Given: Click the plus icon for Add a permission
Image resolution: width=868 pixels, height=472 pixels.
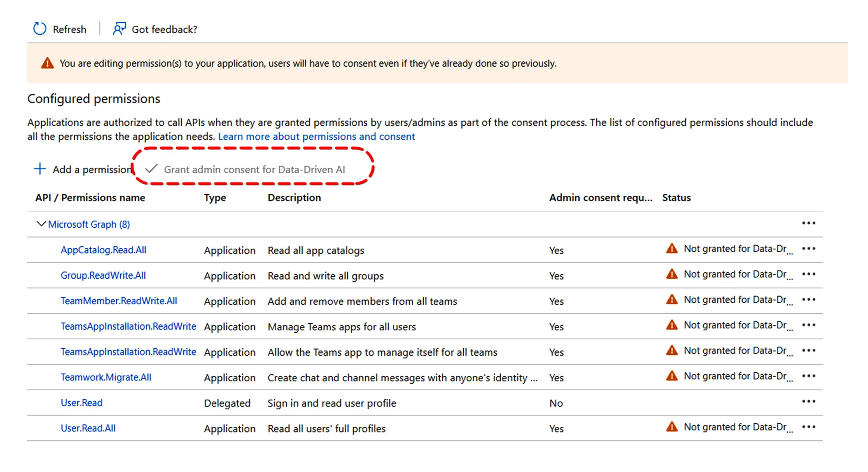Looking at the screenshot, I should pyautogui.click(x=40, y=169).
